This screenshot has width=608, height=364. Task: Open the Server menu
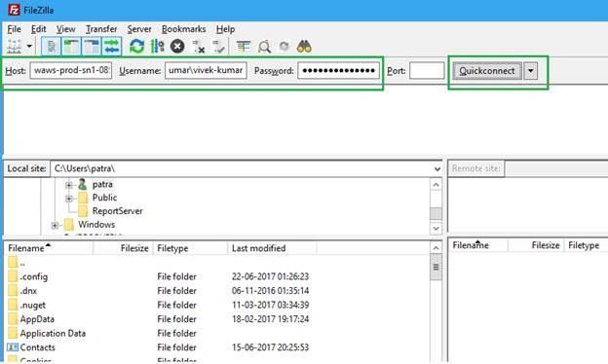139,29
